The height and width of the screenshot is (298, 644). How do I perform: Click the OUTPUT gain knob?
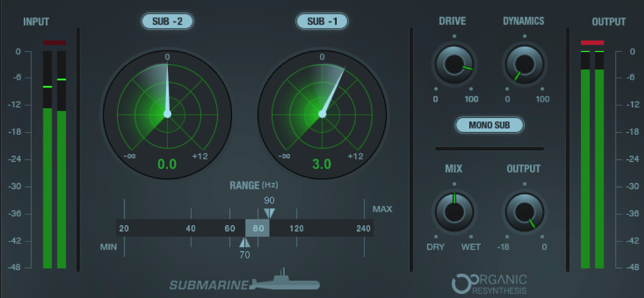click(525, 211)
